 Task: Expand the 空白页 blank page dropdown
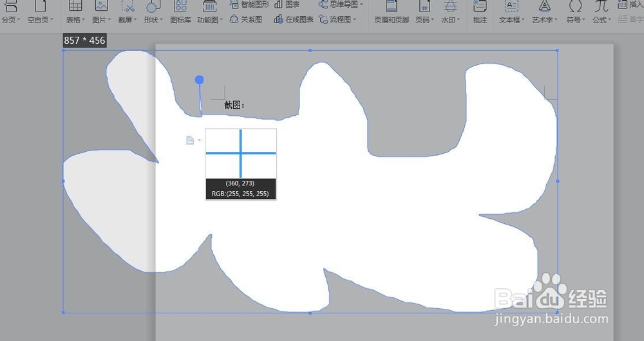pyautogui.click(x=51, y=20)
